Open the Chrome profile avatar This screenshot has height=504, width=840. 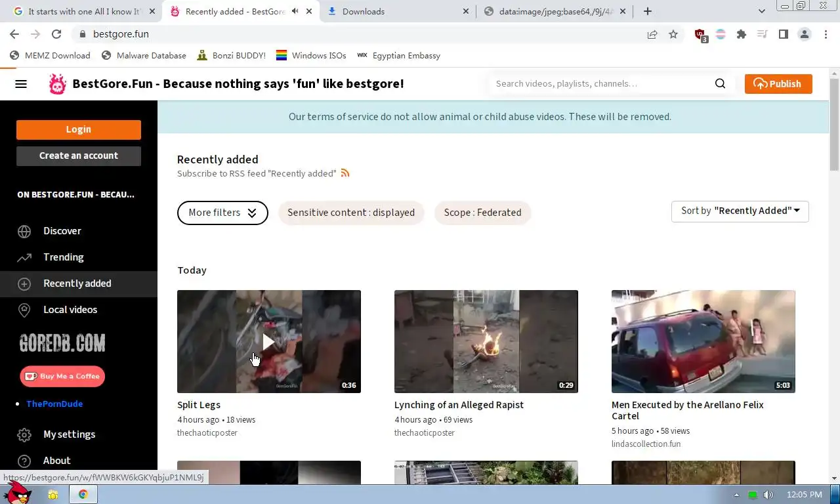point(805,34)
